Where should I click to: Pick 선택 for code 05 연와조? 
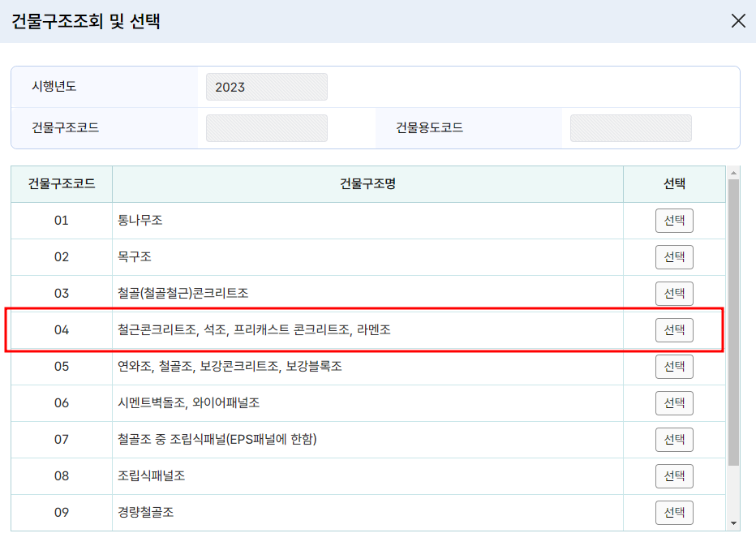674,367
